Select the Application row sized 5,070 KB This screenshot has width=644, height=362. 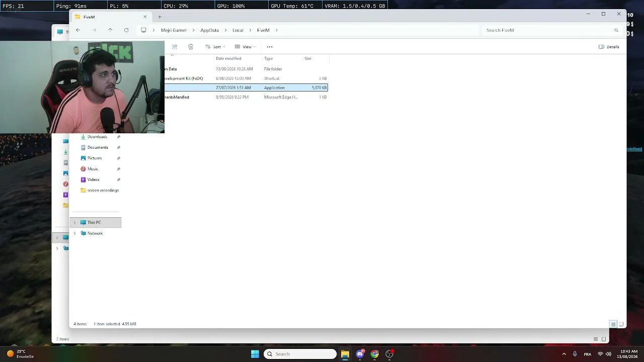246,88
